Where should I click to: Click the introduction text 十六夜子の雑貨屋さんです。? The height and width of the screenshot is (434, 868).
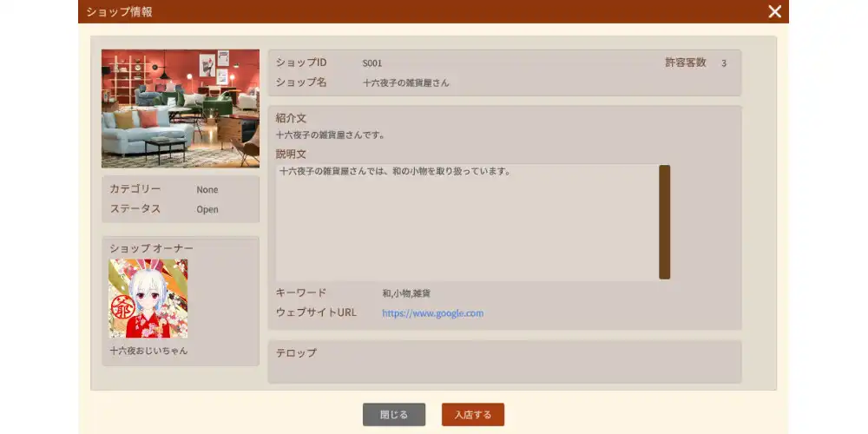click(330, 135)
